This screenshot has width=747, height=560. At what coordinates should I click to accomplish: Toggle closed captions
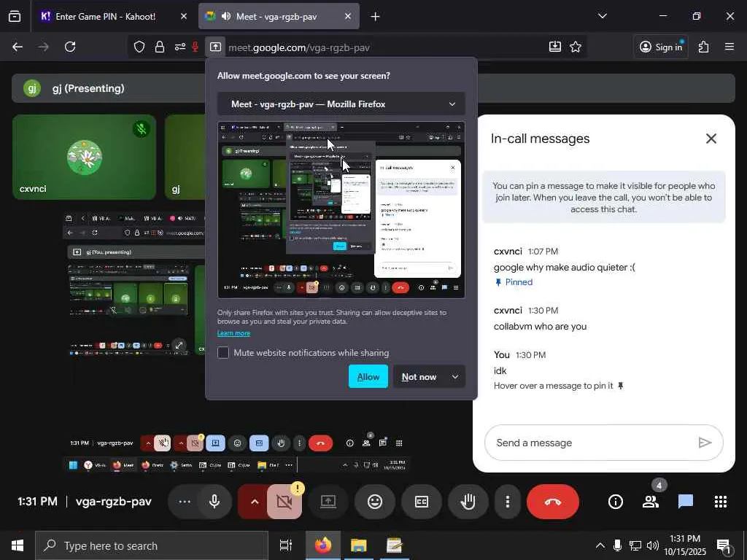(x=422, y=502)
